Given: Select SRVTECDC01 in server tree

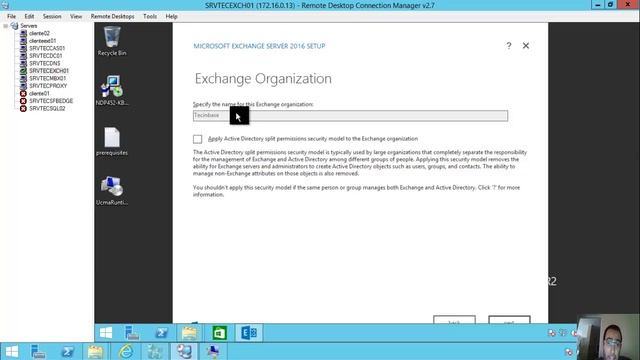Looking at the screenshot, I should 46,56.
